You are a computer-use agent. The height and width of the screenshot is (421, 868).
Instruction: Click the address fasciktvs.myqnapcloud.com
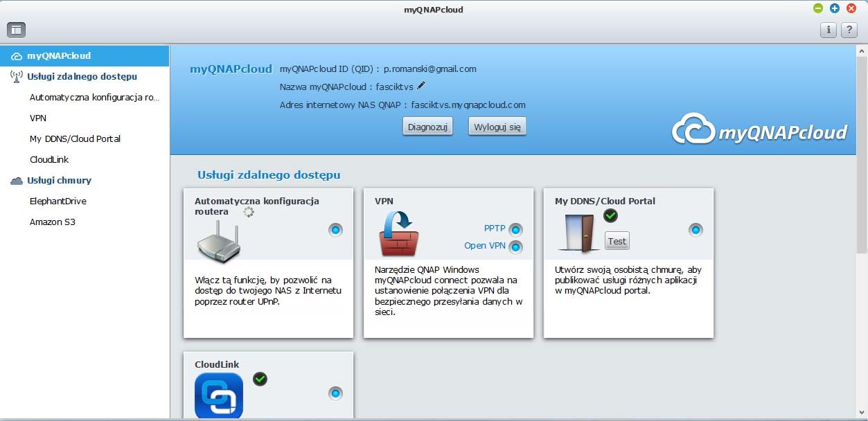click(468, 105)
